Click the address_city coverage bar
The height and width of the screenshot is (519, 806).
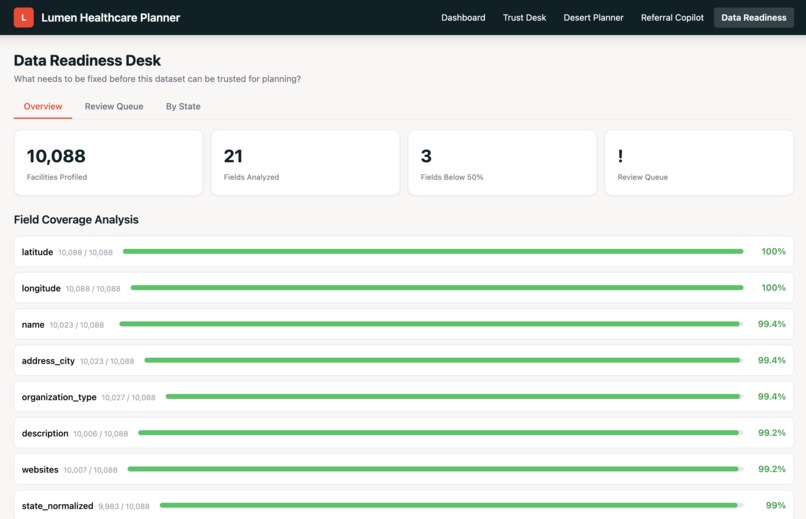[x=444, y=360]
